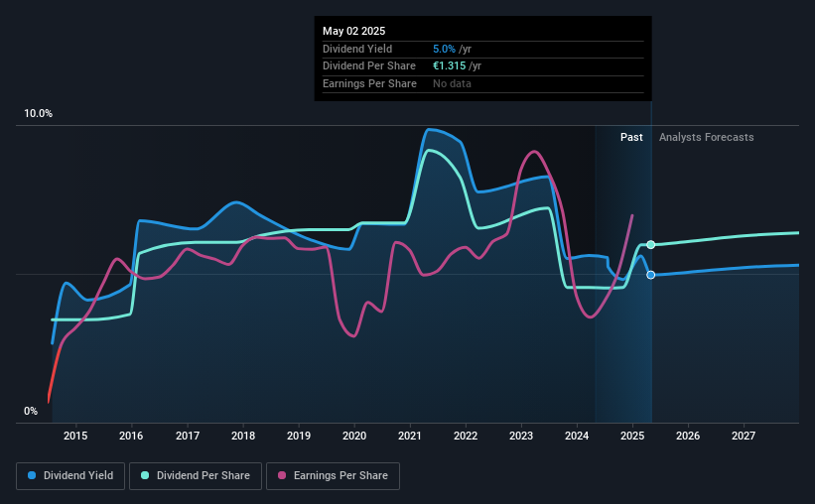The image size is (815, 504).
Task: Click the 0% y-axis label
Action: point(31,411)
